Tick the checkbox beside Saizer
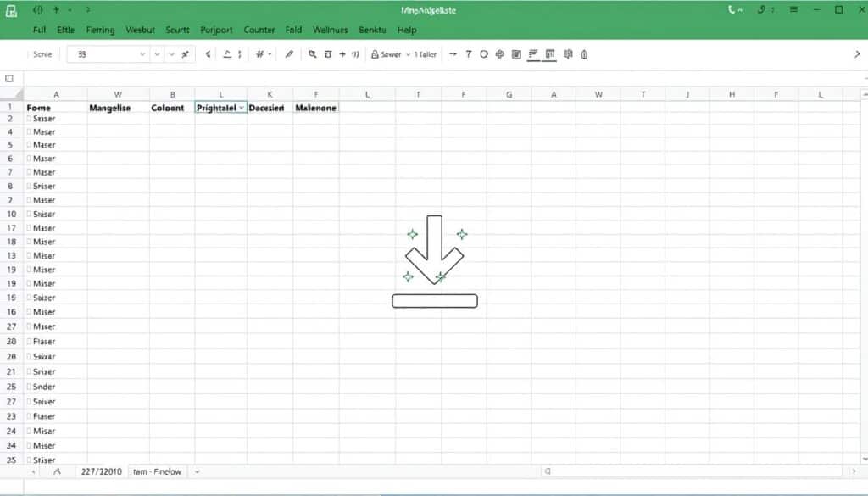Viewport: 868px width, 496px height. tap(29, 298)
